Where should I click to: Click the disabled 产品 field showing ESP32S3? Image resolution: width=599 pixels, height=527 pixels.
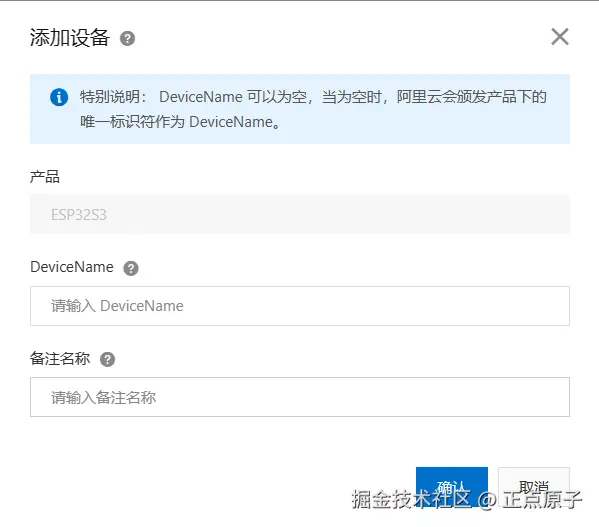[x=300, y=214]
